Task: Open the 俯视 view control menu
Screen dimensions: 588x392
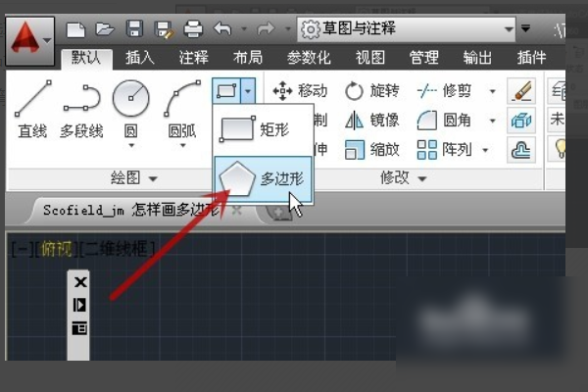Action: [56, 248]
